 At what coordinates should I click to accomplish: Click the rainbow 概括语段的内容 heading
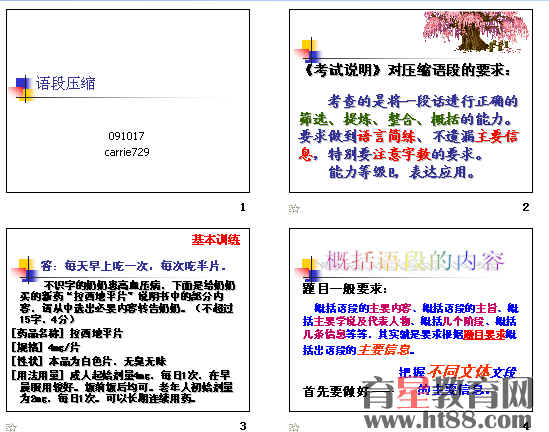click(x=415, y=261)
